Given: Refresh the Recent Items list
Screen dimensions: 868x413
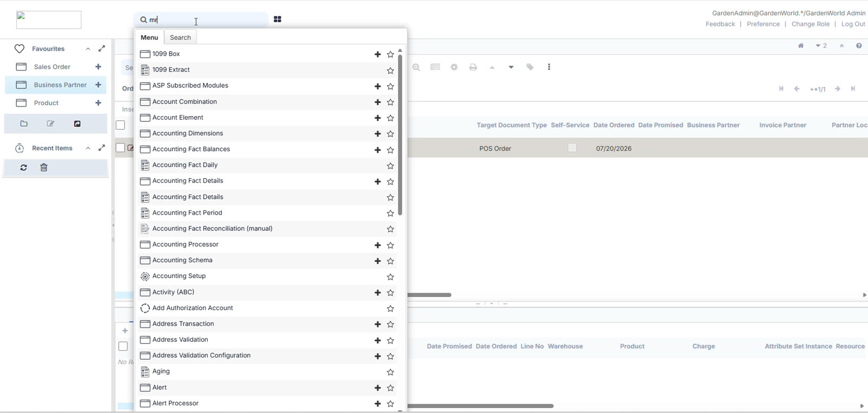Looking at the screenshot, I should (23, 167).
